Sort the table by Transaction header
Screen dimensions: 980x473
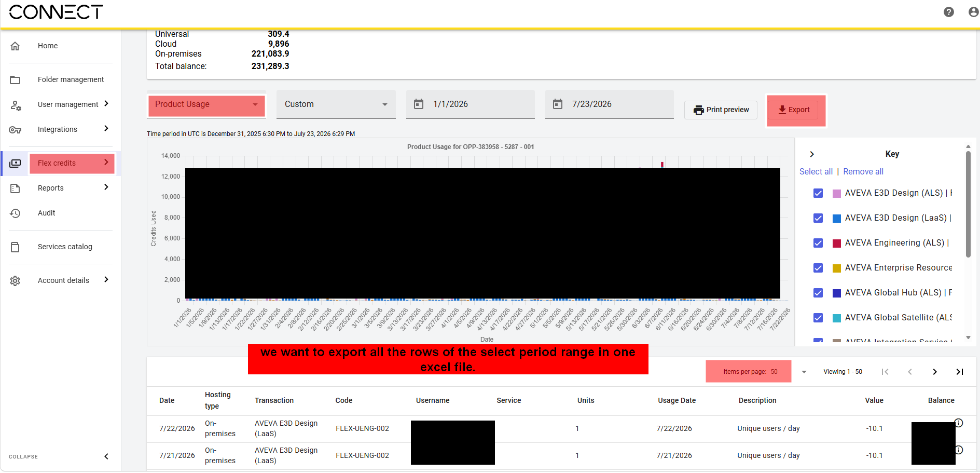(x=274, y=401)
